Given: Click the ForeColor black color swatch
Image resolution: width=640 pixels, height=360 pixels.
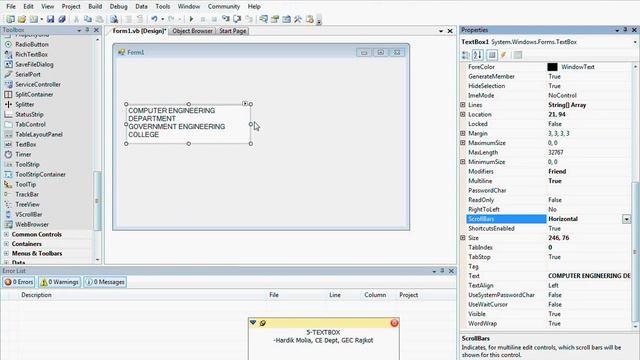Looking at the screenshot, I should click(552, 67).
